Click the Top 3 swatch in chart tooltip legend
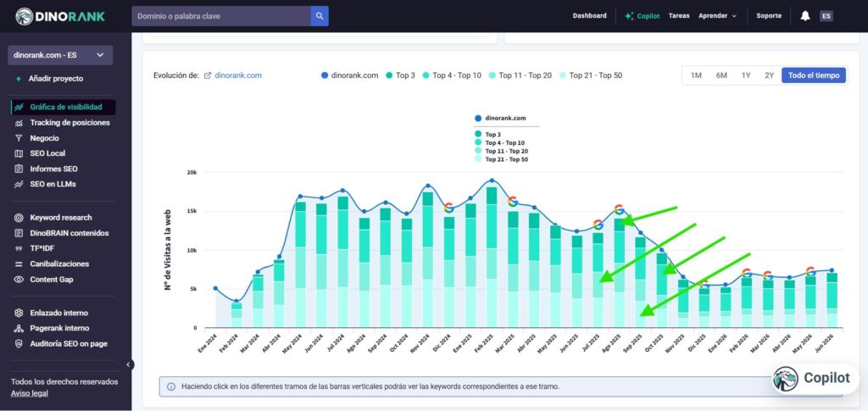Image resolution: width=868 pixels, height=411 pixels. (478, 134)
